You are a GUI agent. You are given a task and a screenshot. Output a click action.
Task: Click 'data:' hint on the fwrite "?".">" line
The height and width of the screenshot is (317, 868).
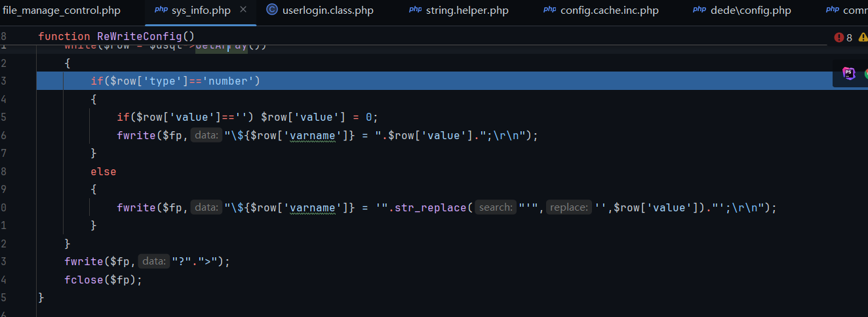point(154,261)
